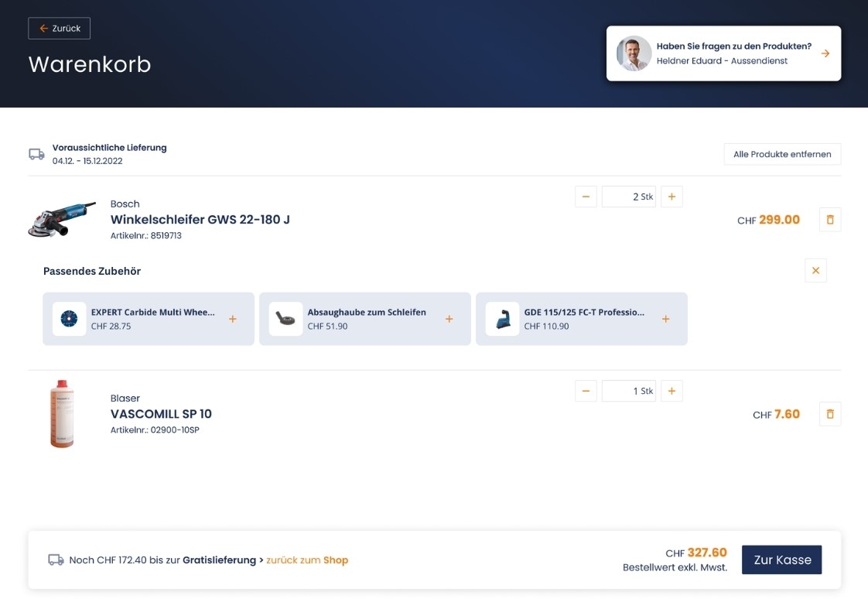Screen dimensions: 868x599
Task: Click the truck icon beside Gratislieferung notice
Action: click(x=56, y=560)
